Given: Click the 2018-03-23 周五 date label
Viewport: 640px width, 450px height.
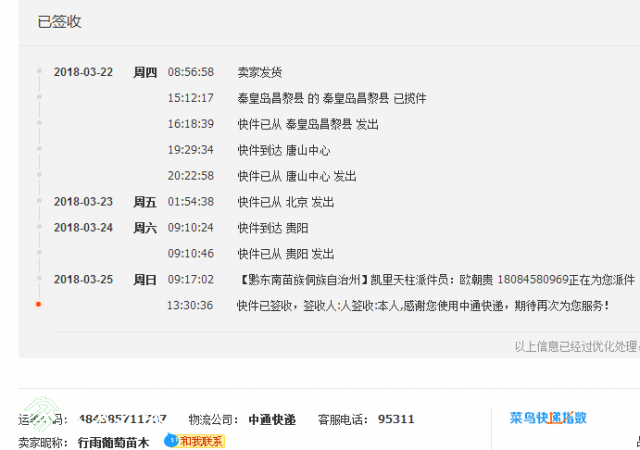Looking at the screenshot, I should point(105,202).
